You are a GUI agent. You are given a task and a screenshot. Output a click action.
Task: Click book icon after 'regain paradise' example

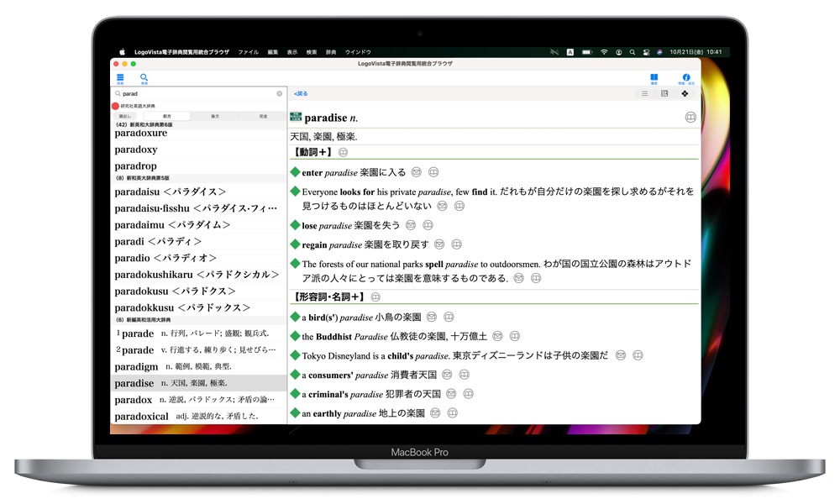coord(456,244)
